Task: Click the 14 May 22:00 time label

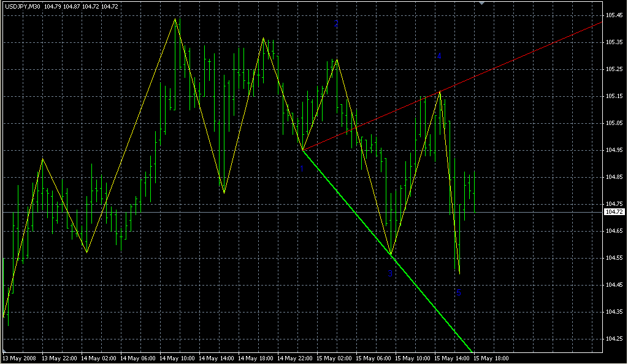Action: tap(295, 358)
